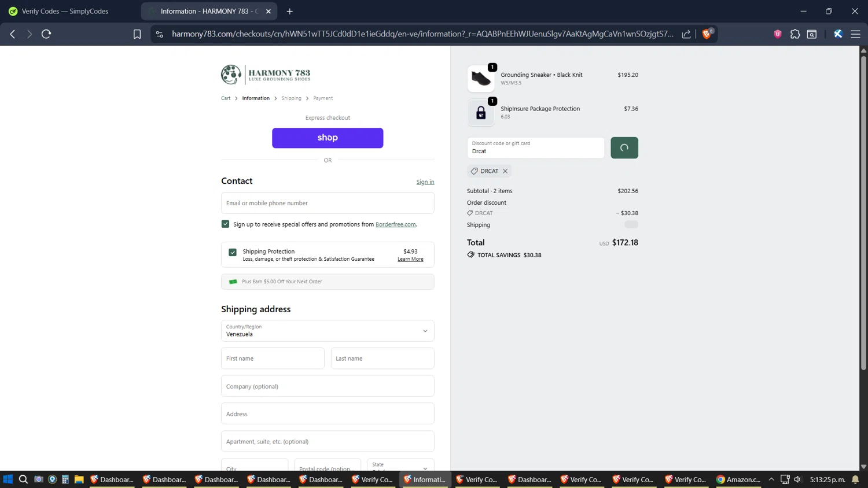Open notifications bell in taskbar

[855, 479]
